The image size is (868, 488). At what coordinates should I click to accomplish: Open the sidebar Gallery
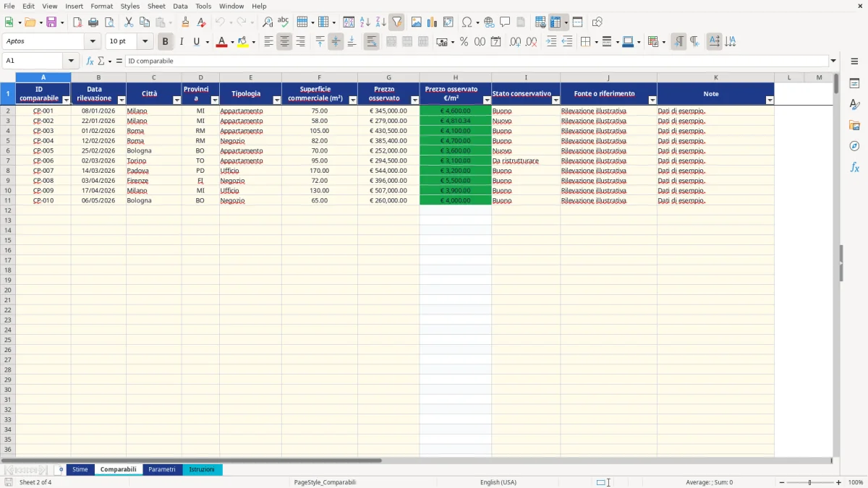[854, 126]
